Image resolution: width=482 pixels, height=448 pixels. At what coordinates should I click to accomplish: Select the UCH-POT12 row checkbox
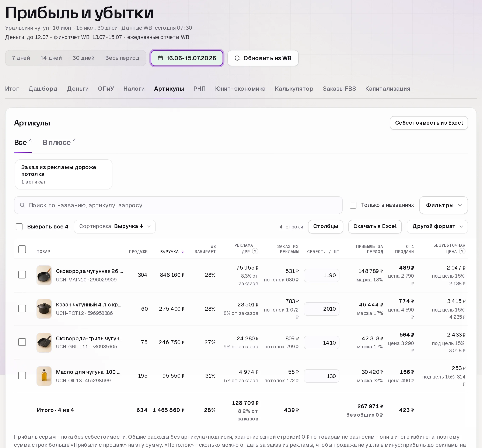(22, 309)
